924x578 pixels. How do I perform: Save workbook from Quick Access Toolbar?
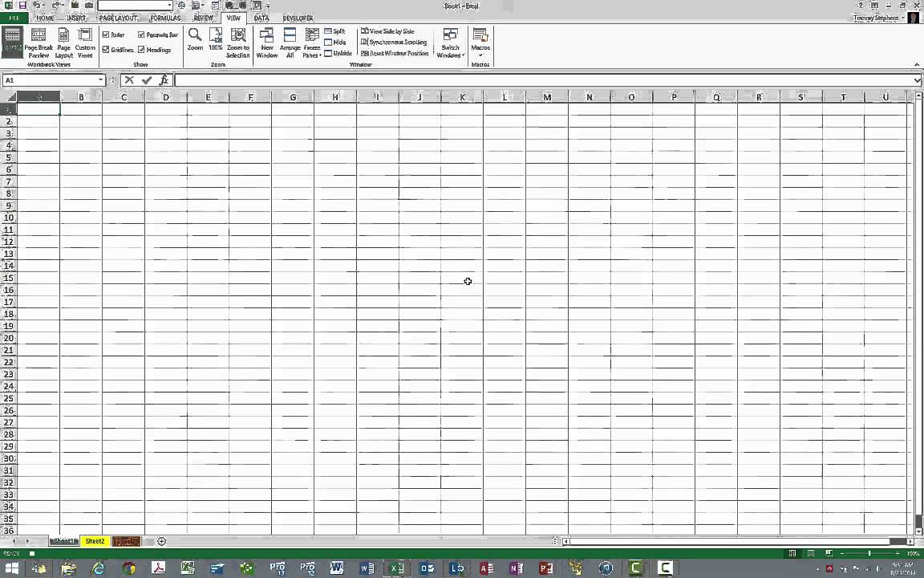(x=22, y=6)
